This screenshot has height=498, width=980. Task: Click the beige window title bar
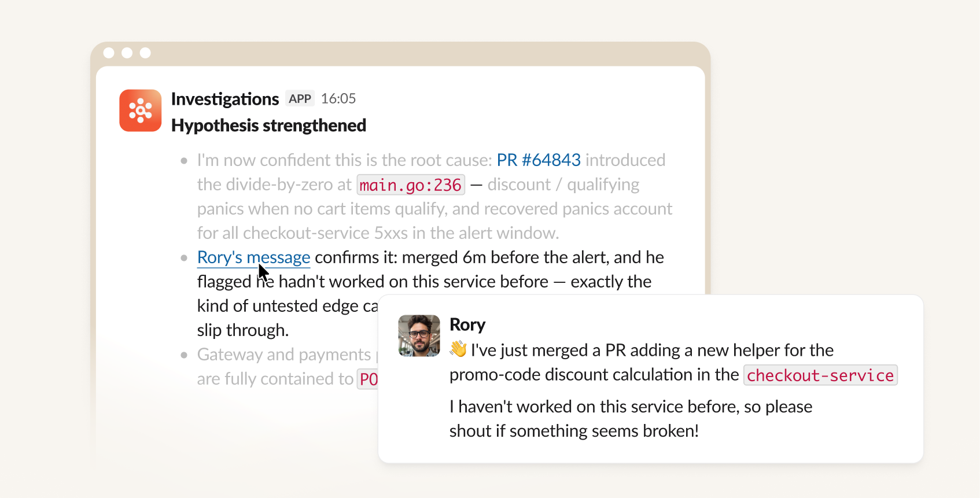[x=400, y=53]
